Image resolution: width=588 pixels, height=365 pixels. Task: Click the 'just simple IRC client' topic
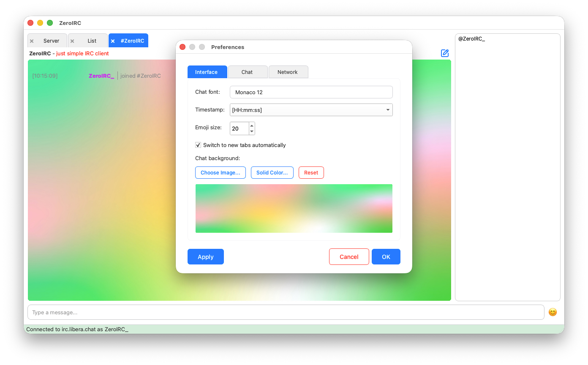coord(82,54)
